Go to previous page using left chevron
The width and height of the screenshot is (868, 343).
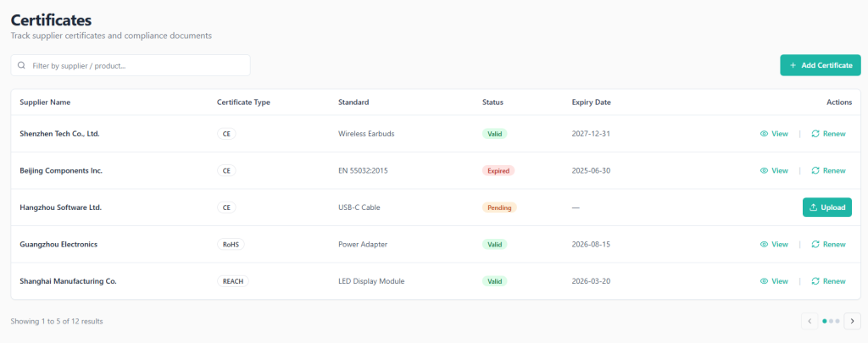810,321
